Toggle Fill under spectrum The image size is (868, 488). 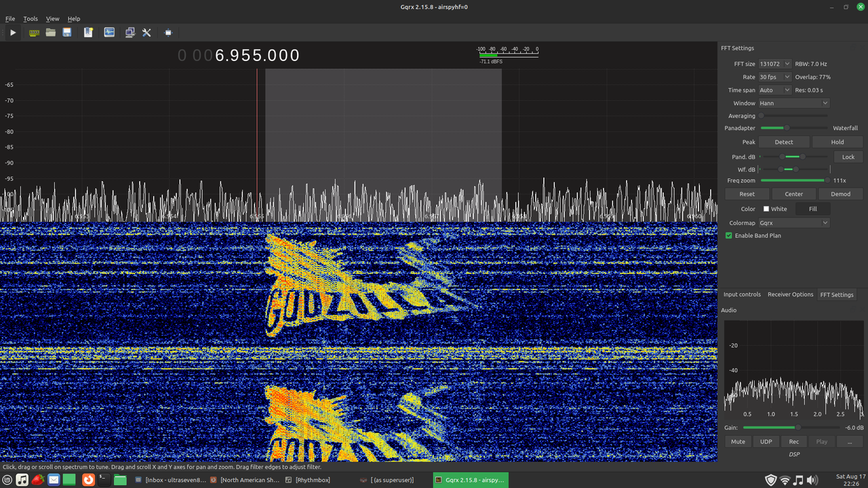[812, 209]
